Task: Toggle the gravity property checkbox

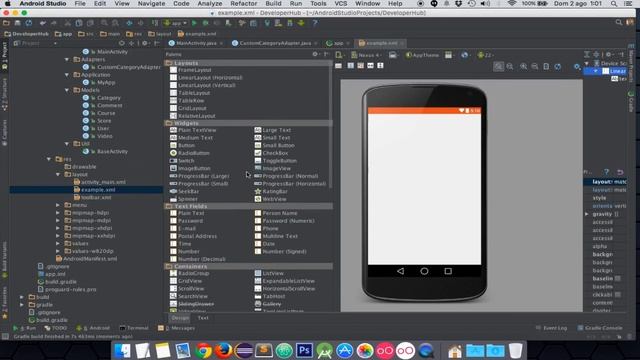Action: point(617,214)
